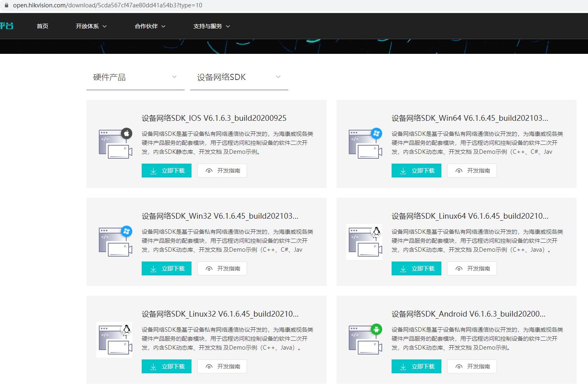Click the Linux penguin icon on the Linux64 card

pos(376,231)
